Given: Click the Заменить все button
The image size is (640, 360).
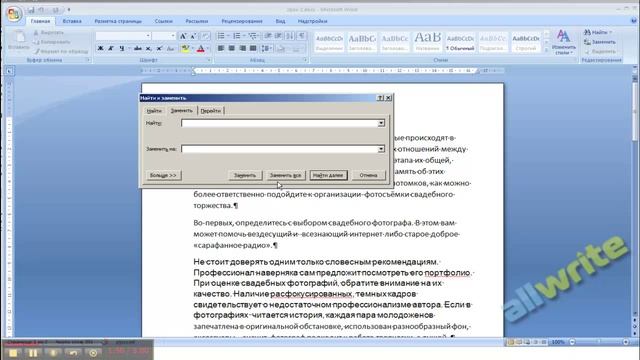Looking at the screenshot, I should coord(285,175).
